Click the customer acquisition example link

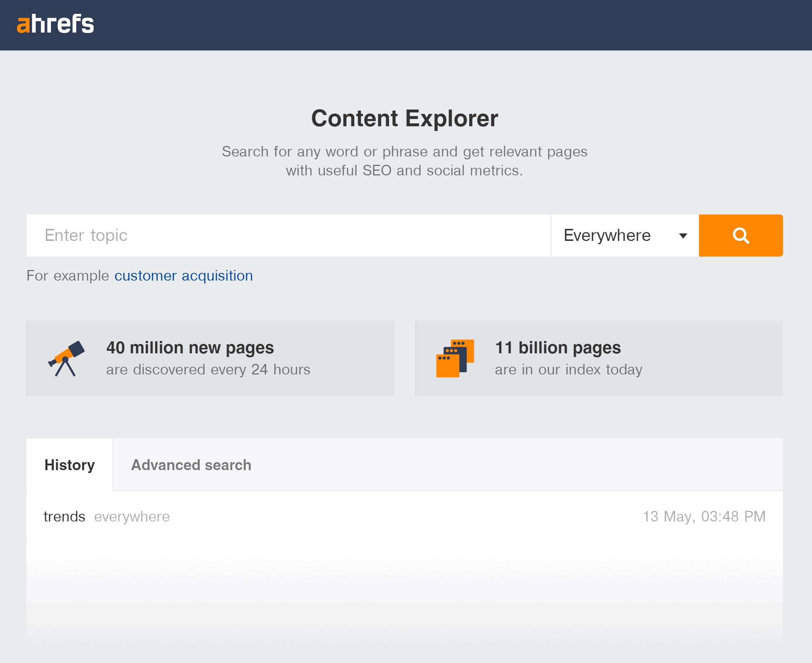point(184,276)
